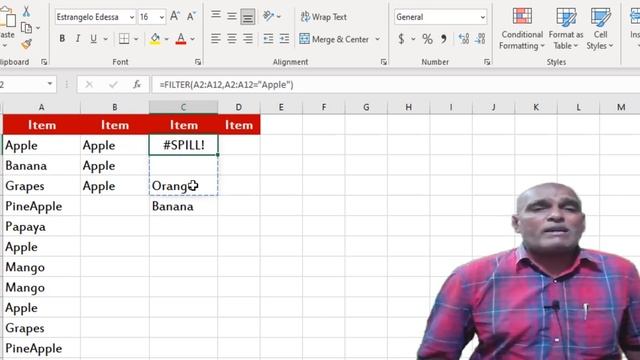The height and width of the screenshot is (360, 640).
Task: Open the Font dialog launcher
Action: pyautogui.click(x=198, y=62)
